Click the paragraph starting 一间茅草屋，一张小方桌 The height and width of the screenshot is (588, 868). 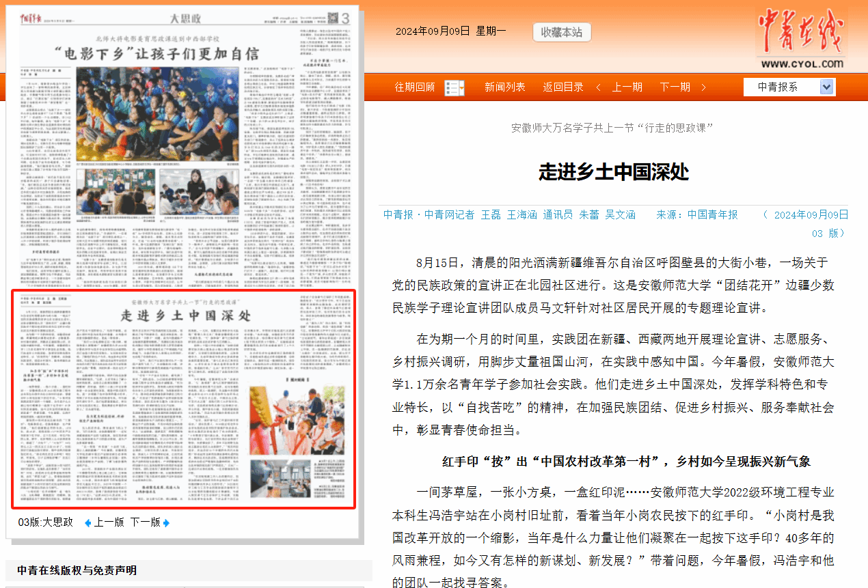pyautogui.click(x=613, y=537)
